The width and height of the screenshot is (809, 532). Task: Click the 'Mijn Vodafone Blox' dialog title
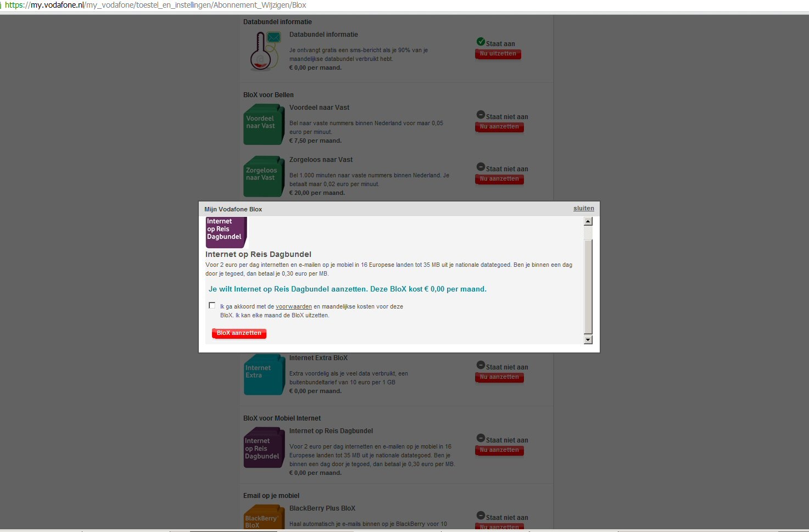click(x=233, y=209)
